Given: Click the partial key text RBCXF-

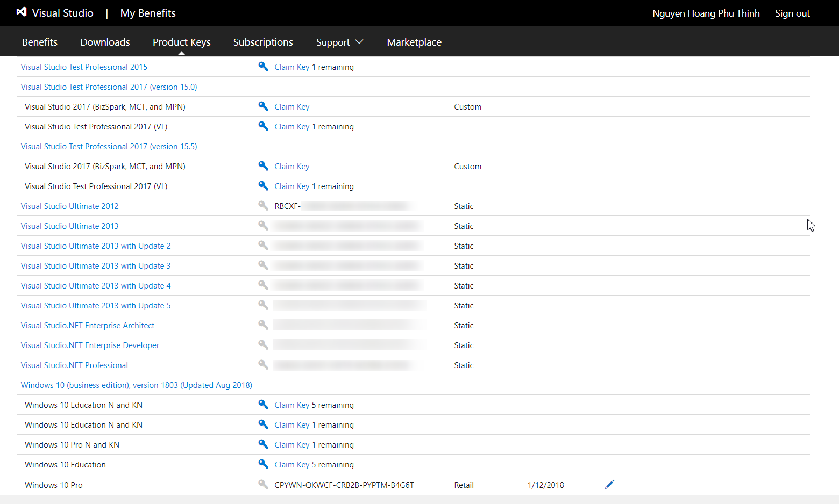Looking at the screenshot, I should 288,206.
